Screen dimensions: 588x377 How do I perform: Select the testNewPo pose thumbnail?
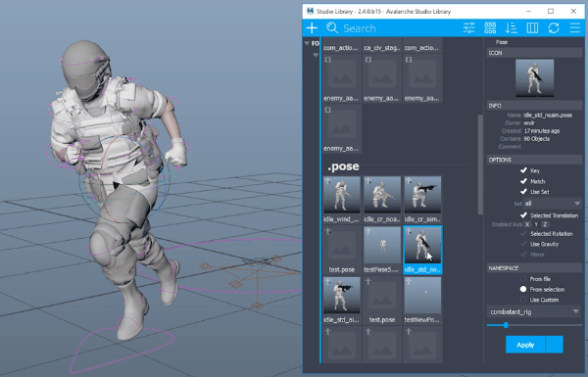422,296
